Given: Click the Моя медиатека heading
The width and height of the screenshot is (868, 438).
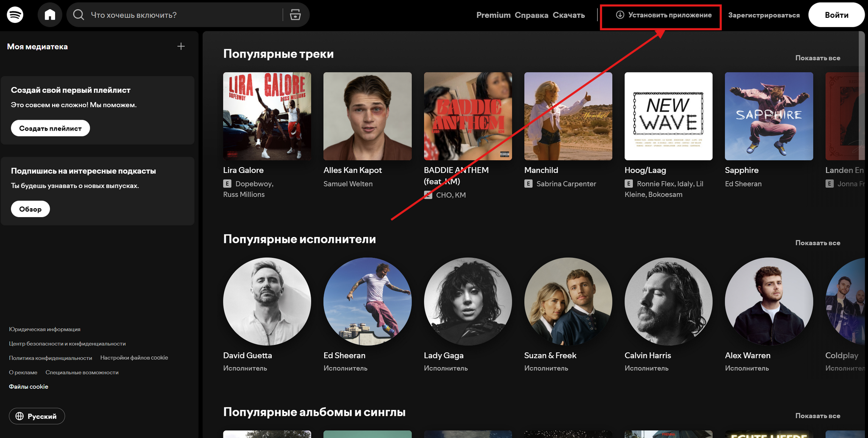Looking at the screenshot, I should tap(37, 47).
